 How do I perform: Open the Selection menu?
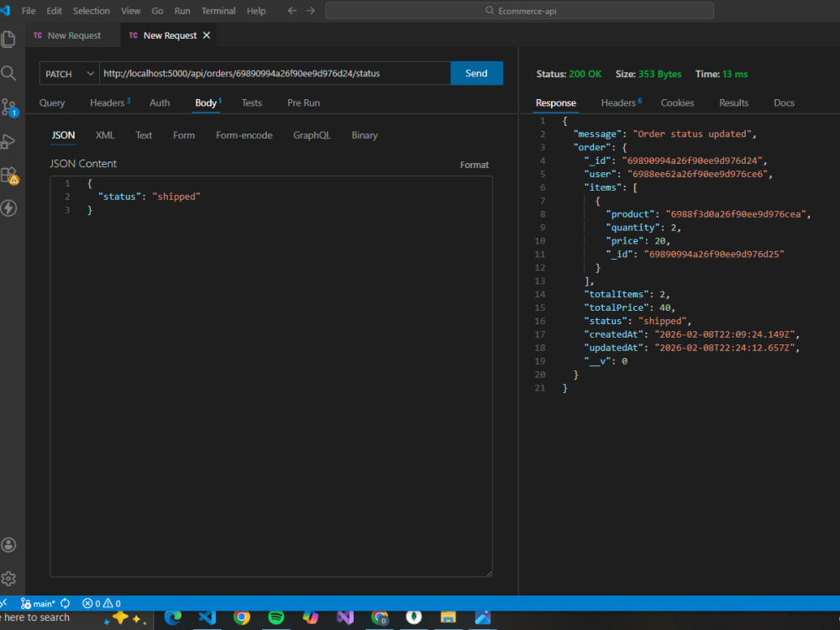tap(91, 11)
